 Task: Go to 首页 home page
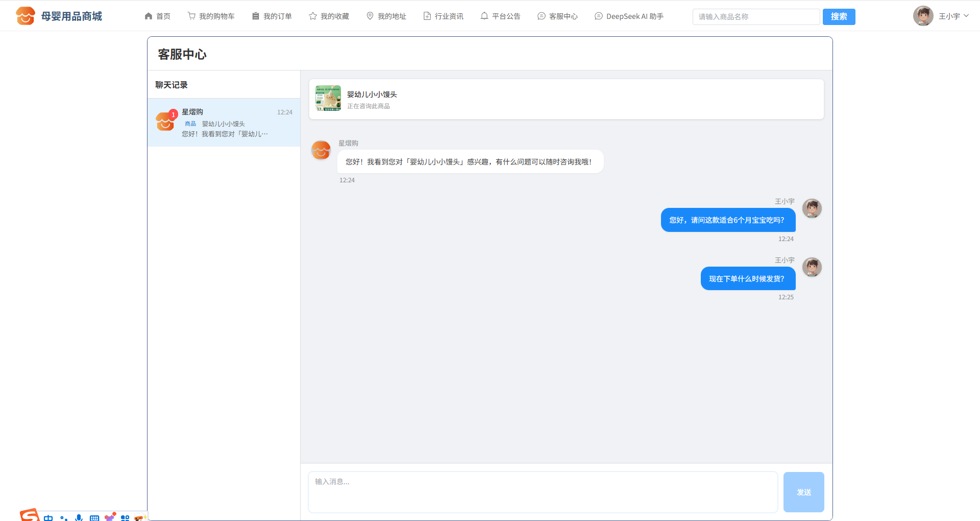coord(157,16)
